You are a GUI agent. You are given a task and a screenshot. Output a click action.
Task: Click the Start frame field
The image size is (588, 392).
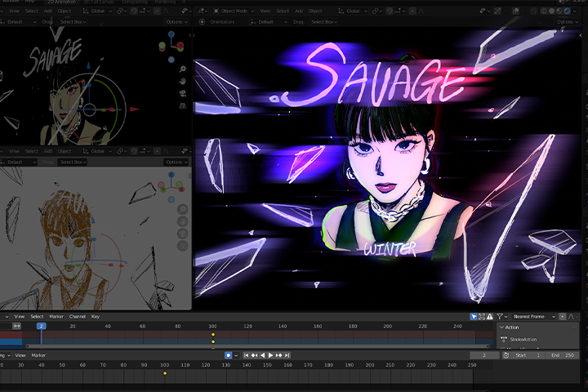coord(528,355)
